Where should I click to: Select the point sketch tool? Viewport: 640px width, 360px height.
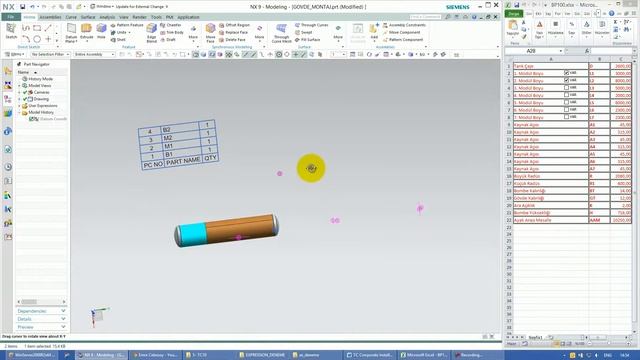pos(48,39)
